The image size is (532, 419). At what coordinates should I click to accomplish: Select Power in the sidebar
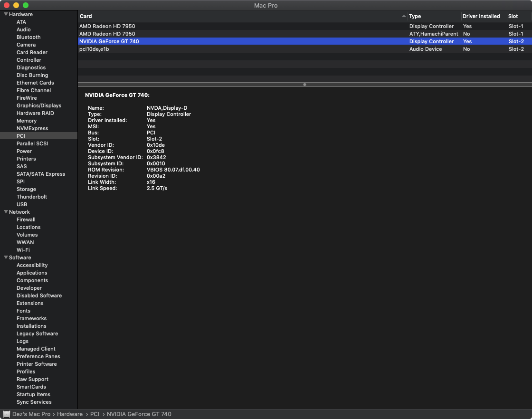point(24,151)
